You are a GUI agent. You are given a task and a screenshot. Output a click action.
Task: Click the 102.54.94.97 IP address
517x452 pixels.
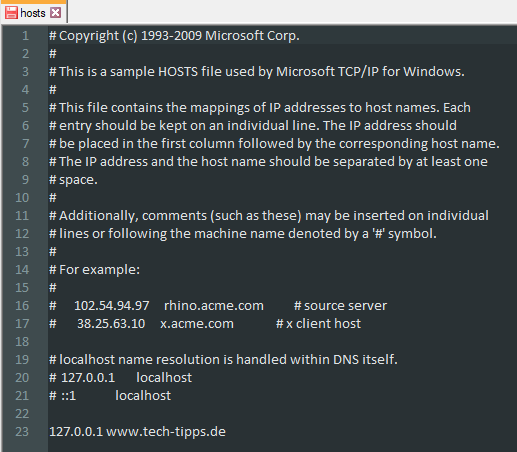112,306
